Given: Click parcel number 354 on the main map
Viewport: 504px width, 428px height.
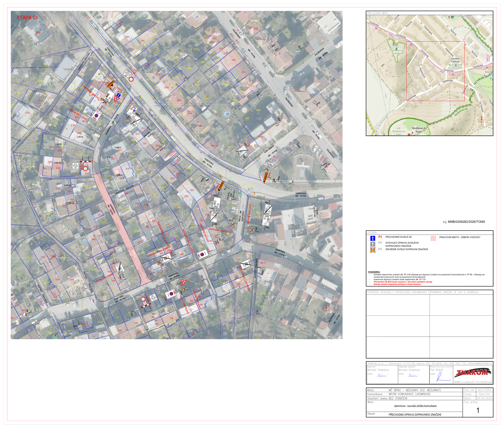Looking at the screenshot, I should pyautogui.click(x=255, y=29).
